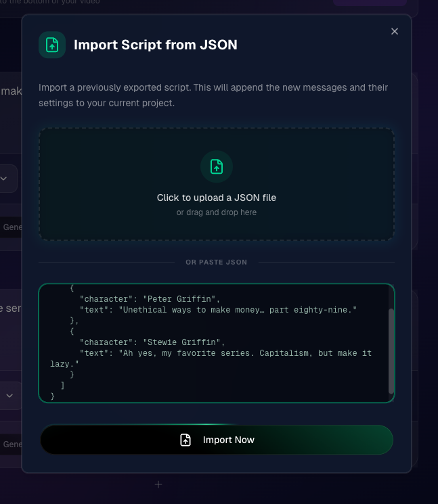Screen dimensions: 438x504
Task: Click to upload a JSON file
Action: pyautogui.click(x=217, y=198)
